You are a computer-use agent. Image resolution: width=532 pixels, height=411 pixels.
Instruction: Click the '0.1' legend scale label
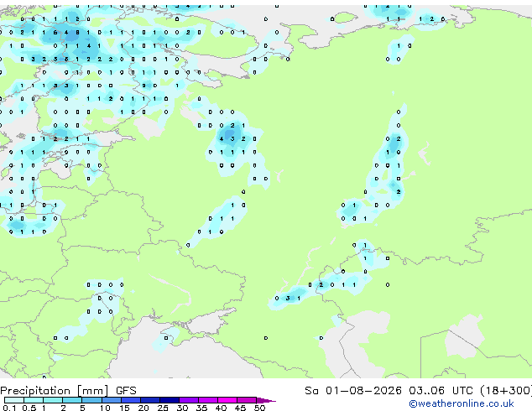click(x=9, y=408)
